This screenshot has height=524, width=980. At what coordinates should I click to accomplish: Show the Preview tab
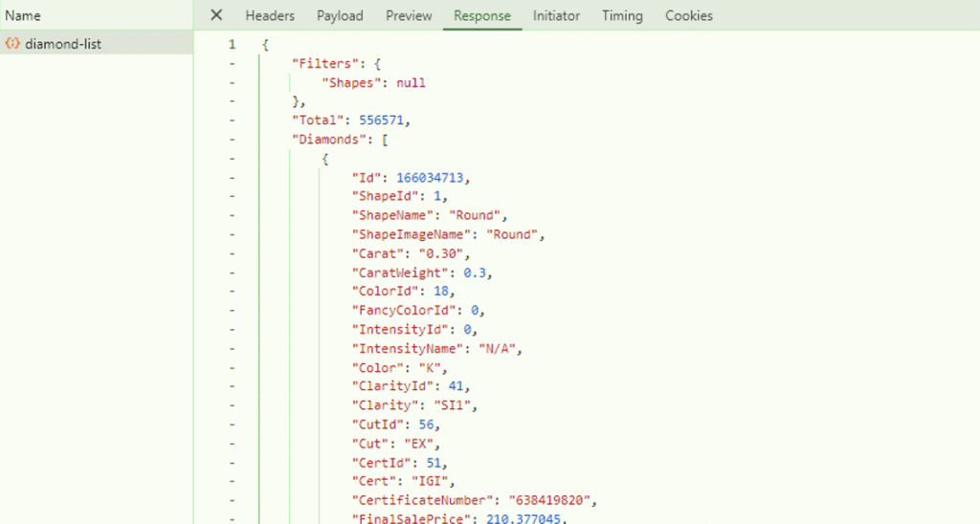click(409, 15)
